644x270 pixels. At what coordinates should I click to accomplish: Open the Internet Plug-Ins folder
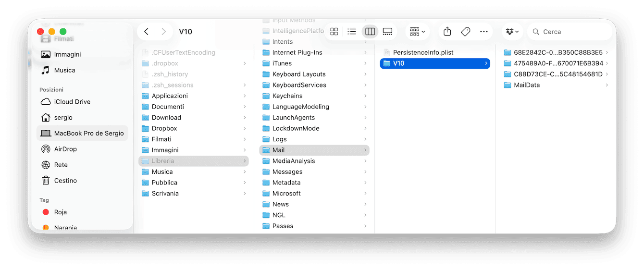314,52
